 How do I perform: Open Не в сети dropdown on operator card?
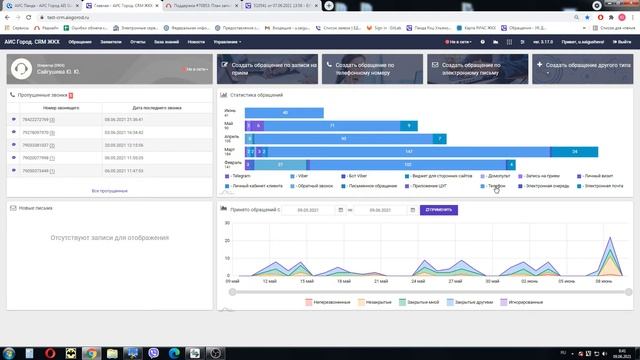(195, 69)
